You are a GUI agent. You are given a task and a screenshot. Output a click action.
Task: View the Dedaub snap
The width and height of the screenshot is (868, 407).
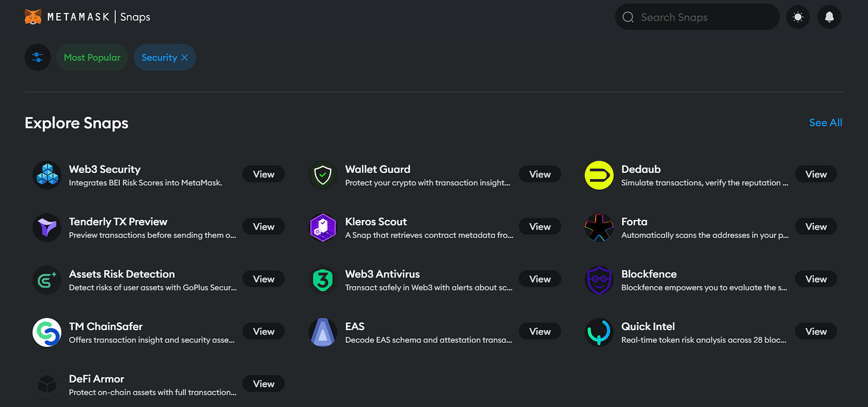coord(816,174)
